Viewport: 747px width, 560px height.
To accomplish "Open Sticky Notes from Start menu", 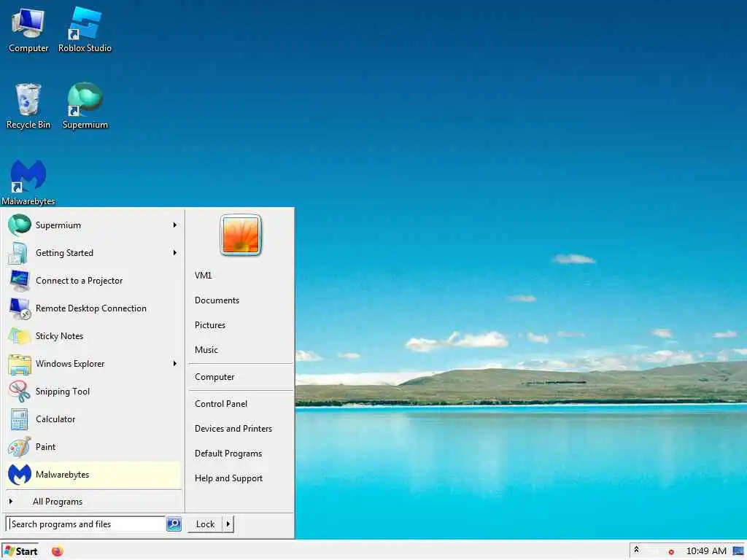I will click(94, 335).
